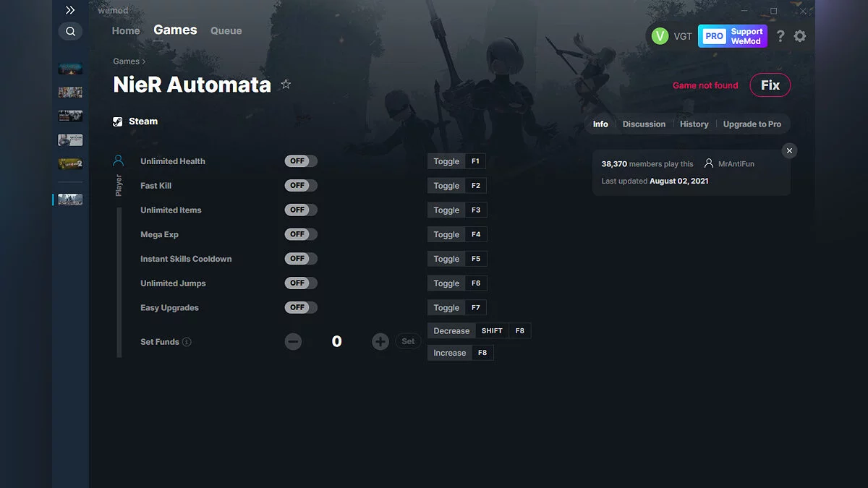Viewport: 868px width, 488px height.
Task: Click the F4 Toggle hotkey for Mega Exp
Action: (456, 234)
